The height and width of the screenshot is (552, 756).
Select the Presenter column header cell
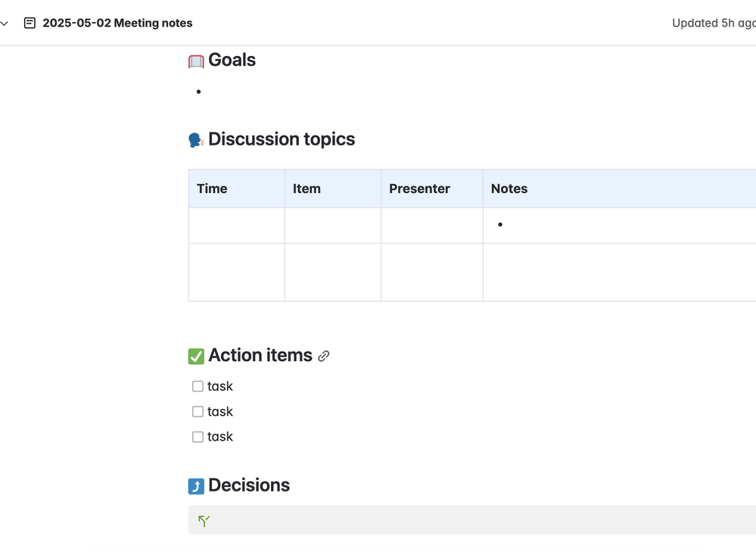pyautogui.click(x=431, y=189)
